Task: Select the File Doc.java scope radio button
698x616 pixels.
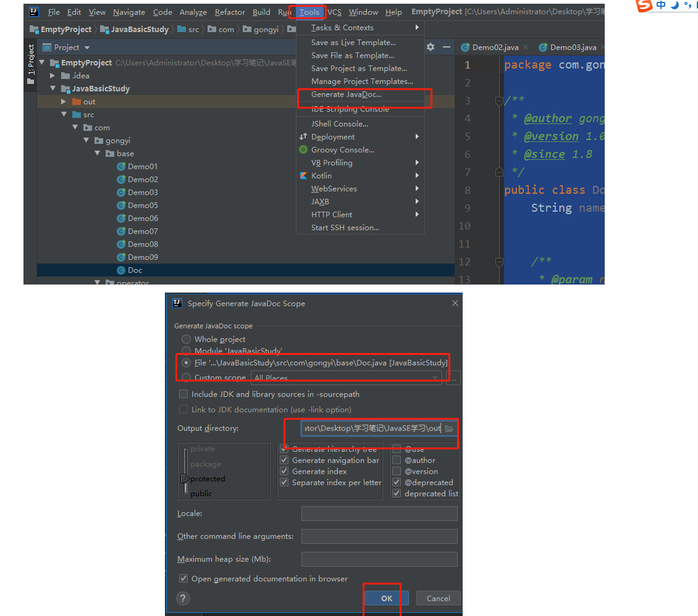Action: point(186,362)
